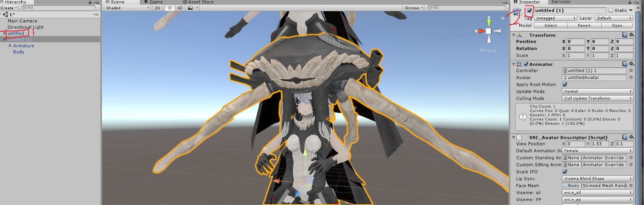Open object picker for Custom Sitting Anims
644x205 pixels.
[631, 165]
